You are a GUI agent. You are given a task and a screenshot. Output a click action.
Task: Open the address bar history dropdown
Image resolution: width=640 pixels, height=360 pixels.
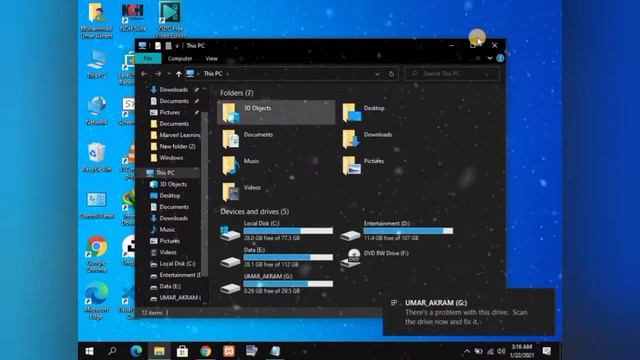point(377,74)
